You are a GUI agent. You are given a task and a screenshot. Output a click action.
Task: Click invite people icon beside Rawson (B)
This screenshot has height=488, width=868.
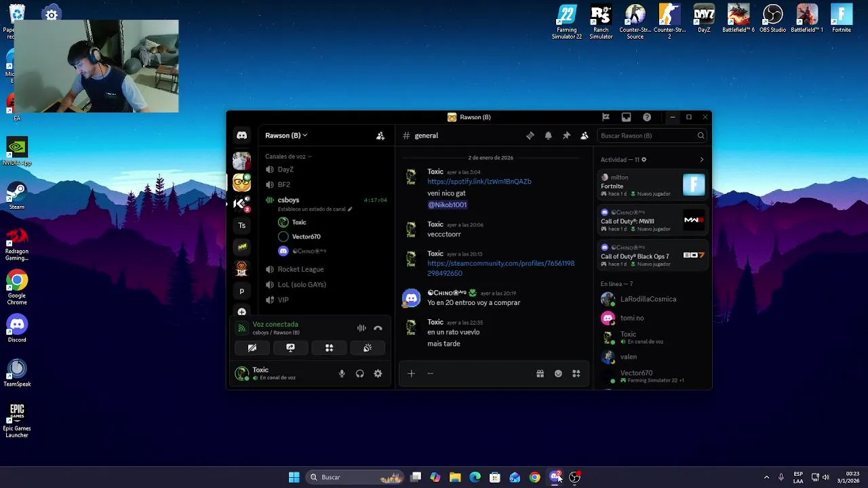pyautogui.click(x=380, y=136)
